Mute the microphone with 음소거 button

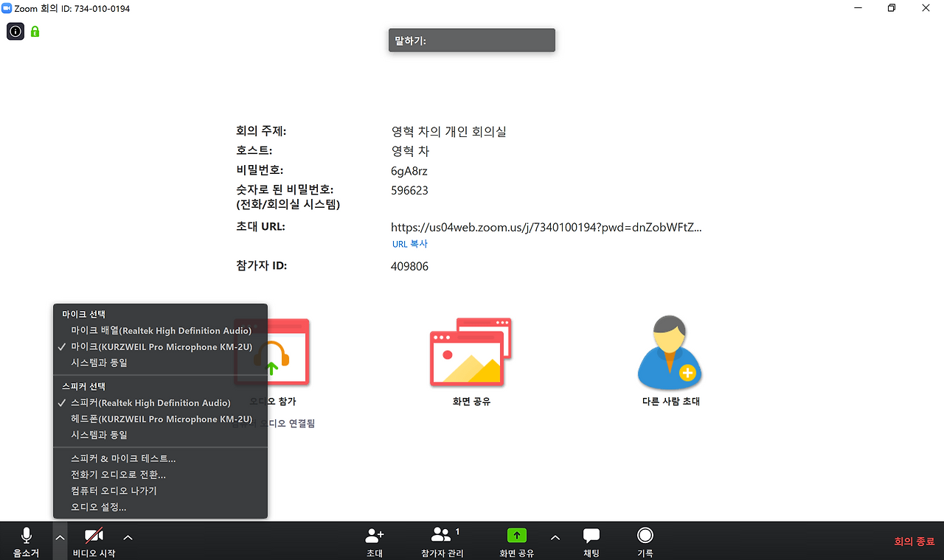tap(26, 542)
